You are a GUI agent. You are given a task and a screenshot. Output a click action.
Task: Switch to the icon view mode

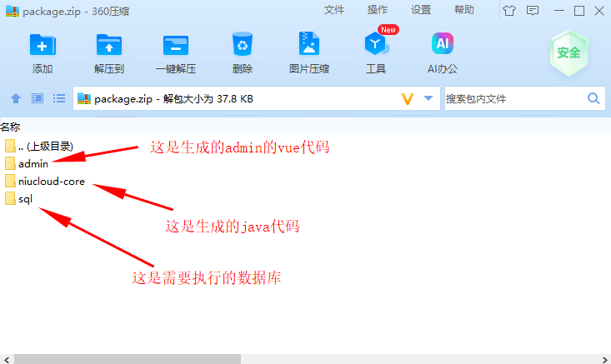[38, 98]
